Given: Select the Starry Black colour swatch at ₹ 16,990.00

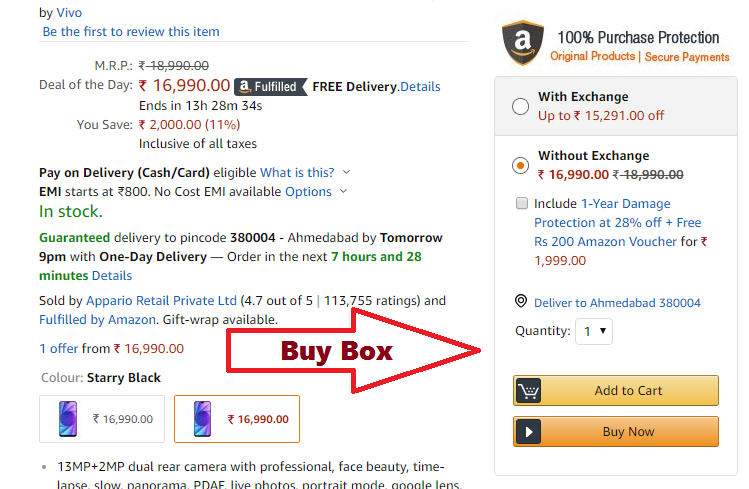Looking at the screenshot, I should pyautogui.click(x=237, y=419).
